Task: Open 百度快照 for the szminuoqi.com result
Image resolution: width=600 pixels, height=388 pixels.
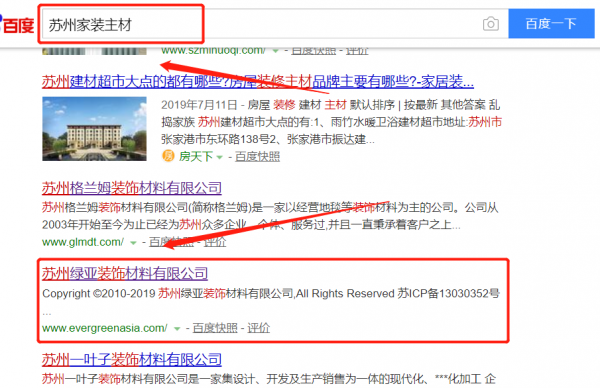Action: 313,51
